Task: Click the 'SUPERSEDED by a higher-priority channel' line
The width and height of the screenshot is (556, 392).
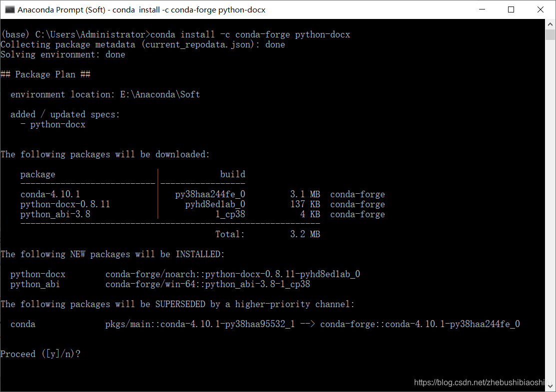Action: [177, 304]
